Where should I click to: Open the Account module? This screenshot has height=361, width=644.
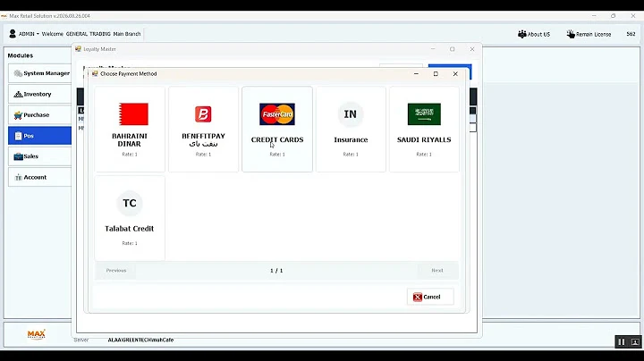pos(40,178)
